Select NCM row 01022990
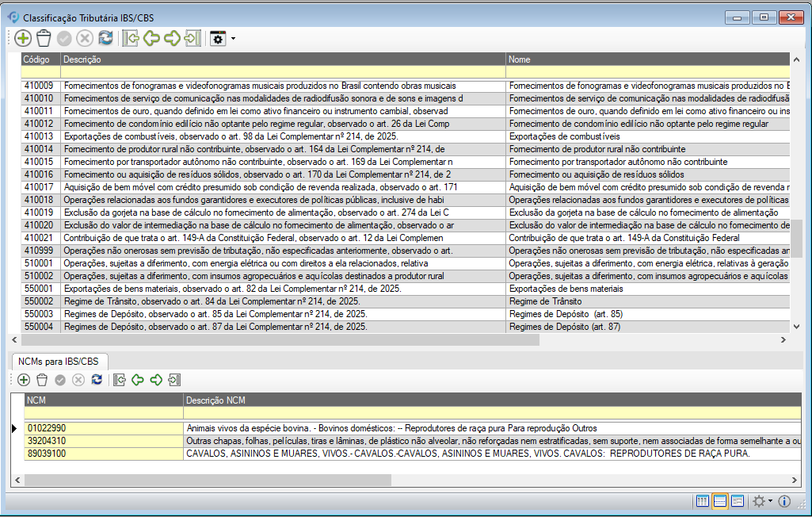Screen dimensions: 812x517 pos(413,428)
